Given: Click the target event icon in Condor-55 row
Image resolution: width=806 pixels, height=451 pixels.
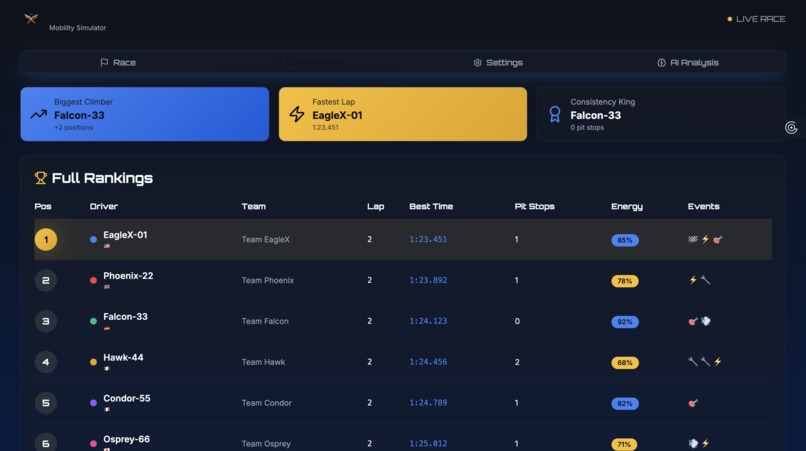Looking at the screenshot, I should [x=693, y=403].
